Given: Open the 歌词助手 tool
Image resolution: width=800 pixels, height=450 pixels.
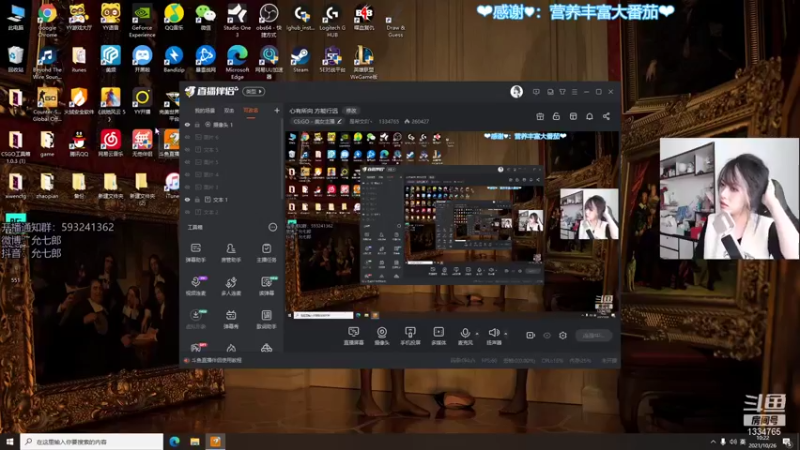Looking at the screenshot, I should pos(266,319).
